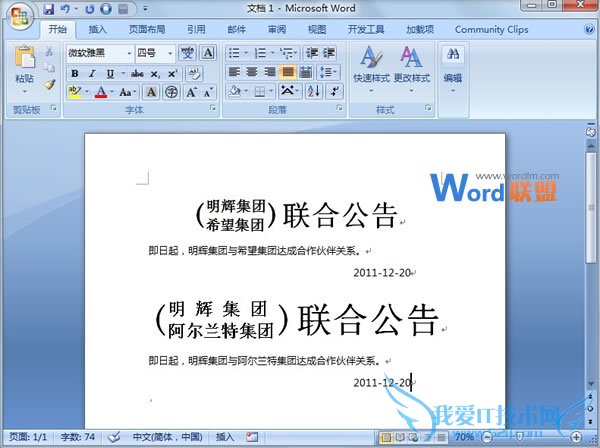Place cursor in 即日起，明辉集团与希望集团 line

coord(254,251)
